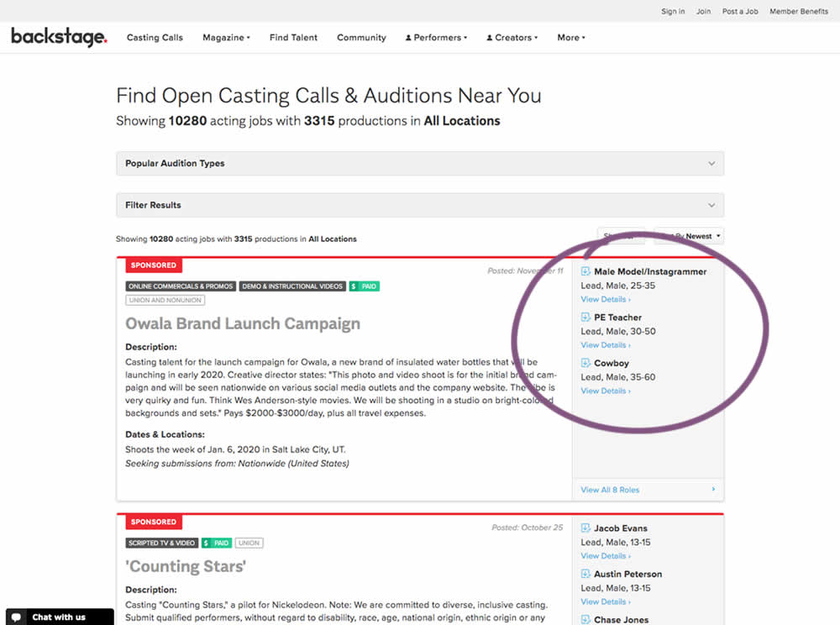Click the Sign in link
Image resolution: width=840 pixels, height=625 pixels.
673,11
